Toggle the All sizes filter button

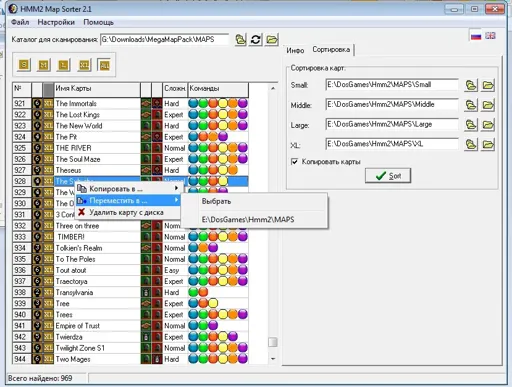[104, 65]
